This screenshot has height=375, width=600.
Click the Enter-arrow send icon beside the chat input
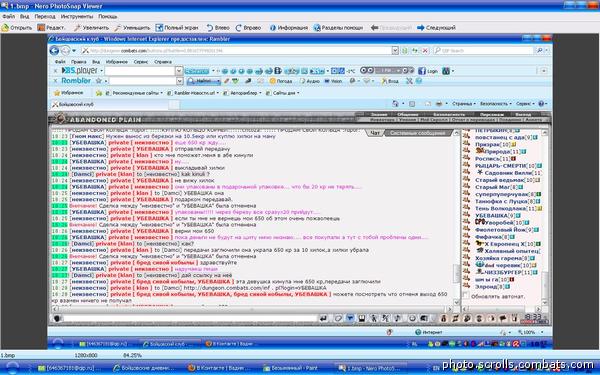click(x=323, y=318)
